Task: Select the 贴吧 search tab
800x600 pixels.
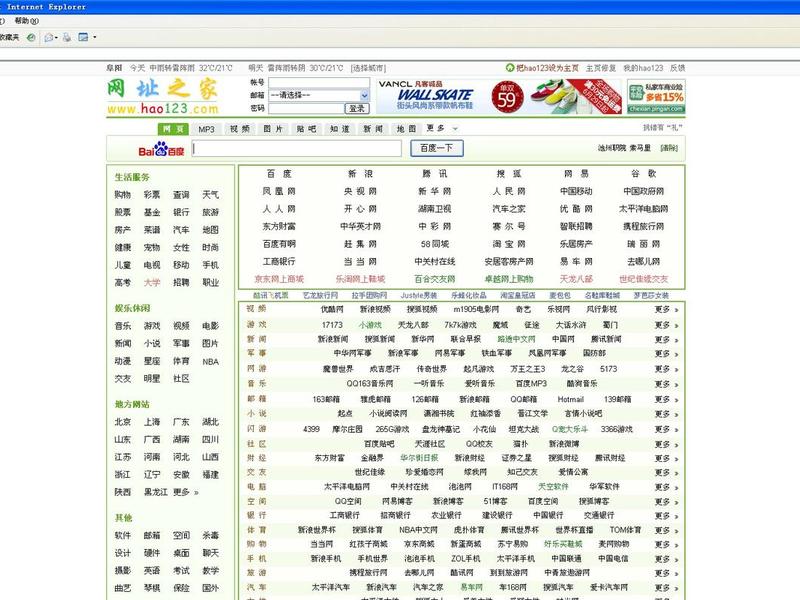Action: pyautogui.click(x=306, y=129)
